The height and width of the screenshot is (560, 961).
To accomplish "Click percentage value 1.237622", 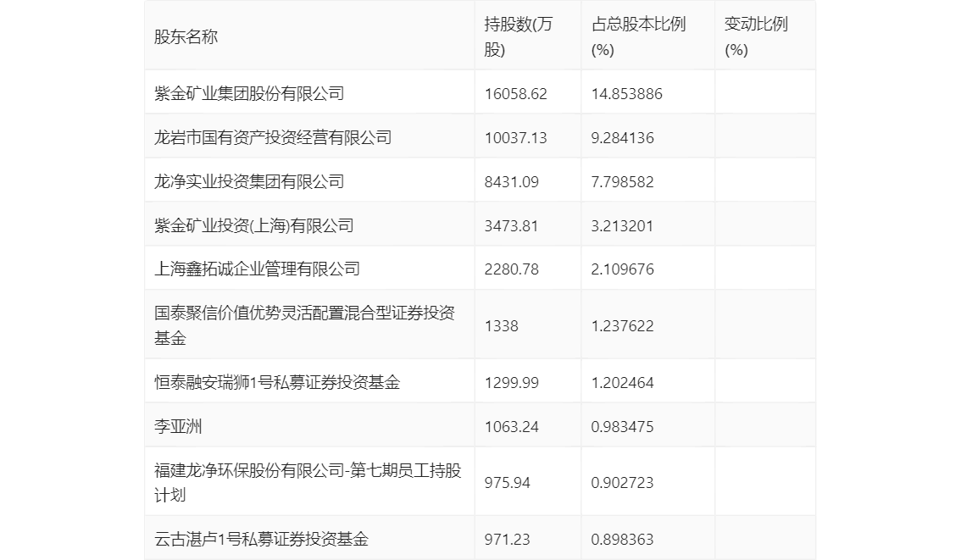I will click(x=623, y=326).
